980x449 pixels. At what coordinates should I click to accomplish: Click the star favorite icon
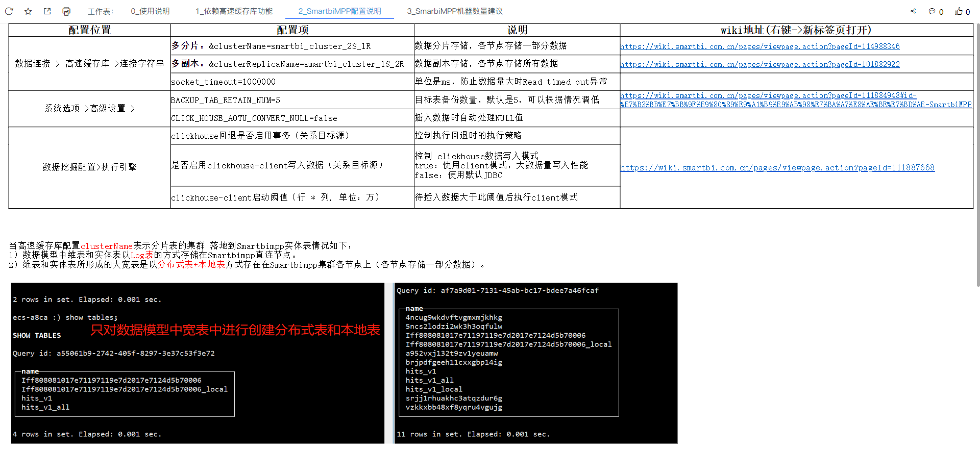click(28, 11)
